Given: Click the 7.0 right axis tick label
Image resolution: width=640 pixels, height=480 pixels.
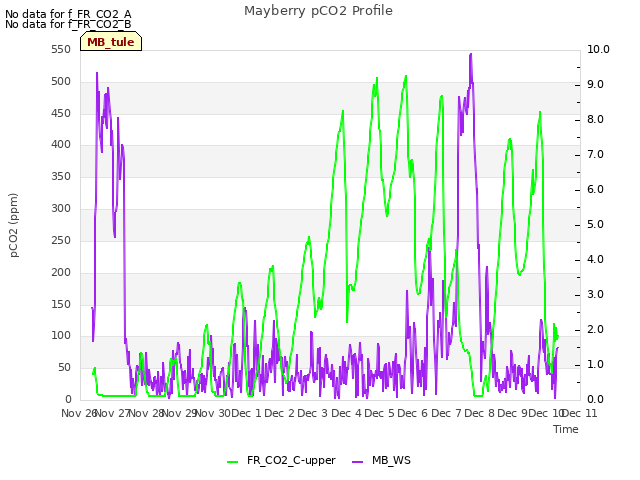Looking at the screenshot, I should (x=596, y=154).
